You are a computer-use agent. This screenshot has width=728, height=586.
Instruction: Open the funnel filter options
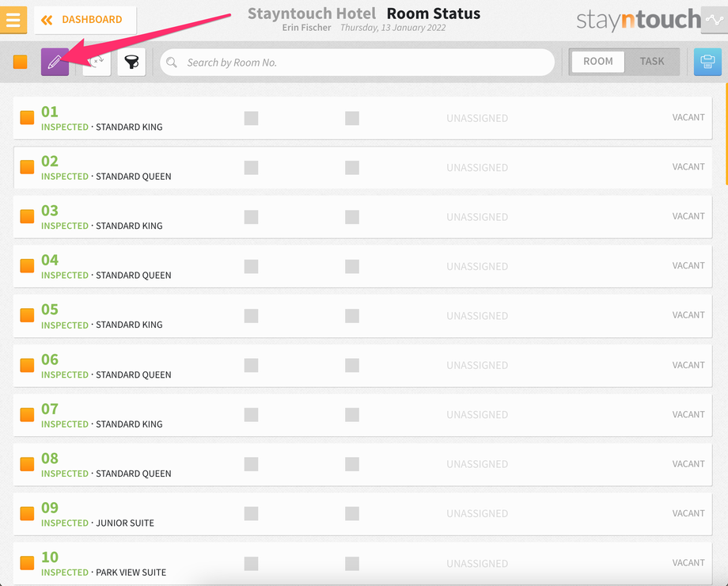point(131,62)
